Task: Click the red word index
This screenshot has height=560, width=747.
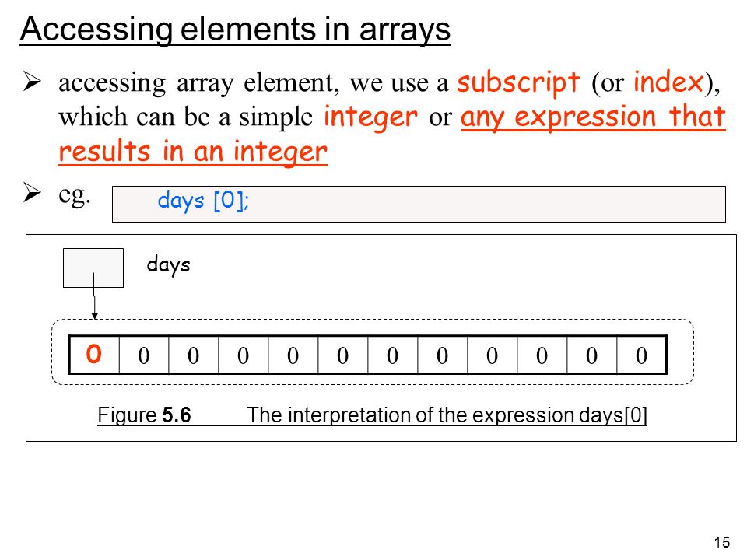Action: click(668, 82)
